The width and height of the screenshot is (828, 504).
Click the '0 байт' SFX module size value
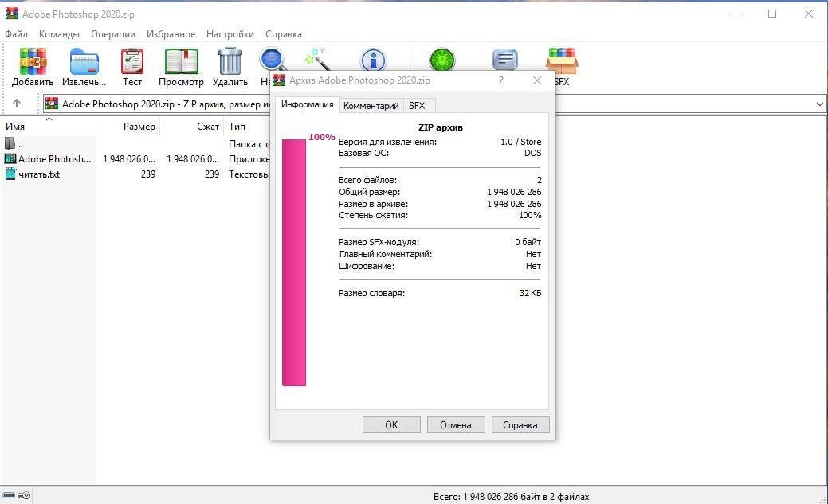coord(528,242)
